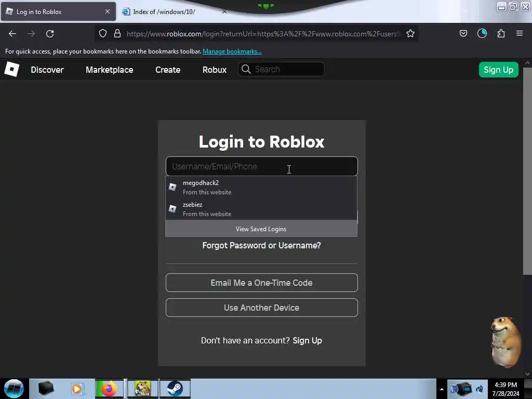
Task: Open the taskbar clock showing 4:39 PM
Action: 506,389
